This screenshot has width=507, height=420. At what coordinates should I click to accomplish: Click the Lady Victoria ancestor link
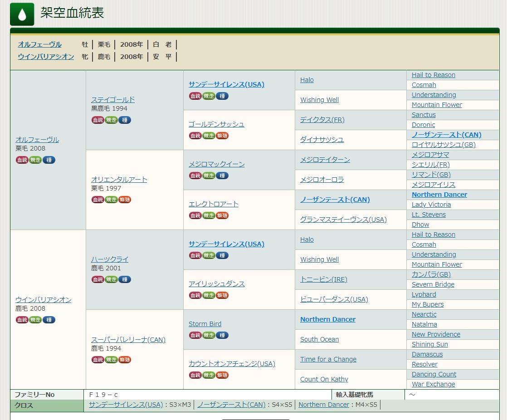coord(431,205)
